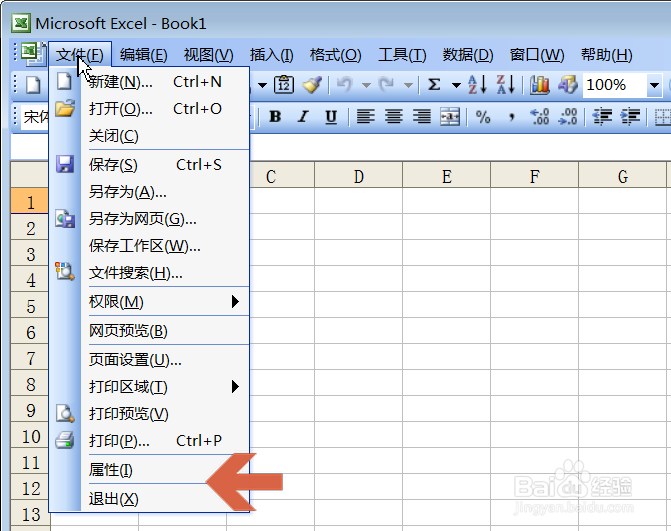Open the Chart Wizard icon
671x531 pixels.
(x=540, y=84)
